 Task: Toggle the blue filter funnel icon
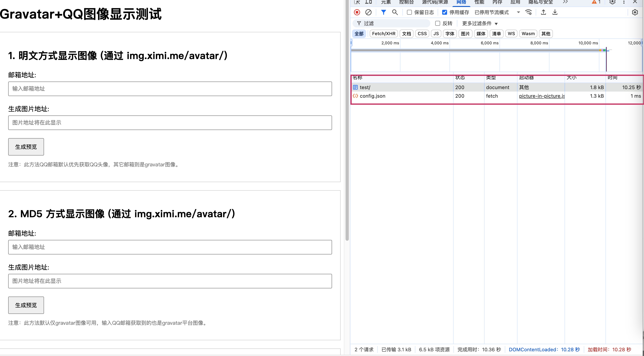[383, 12]
